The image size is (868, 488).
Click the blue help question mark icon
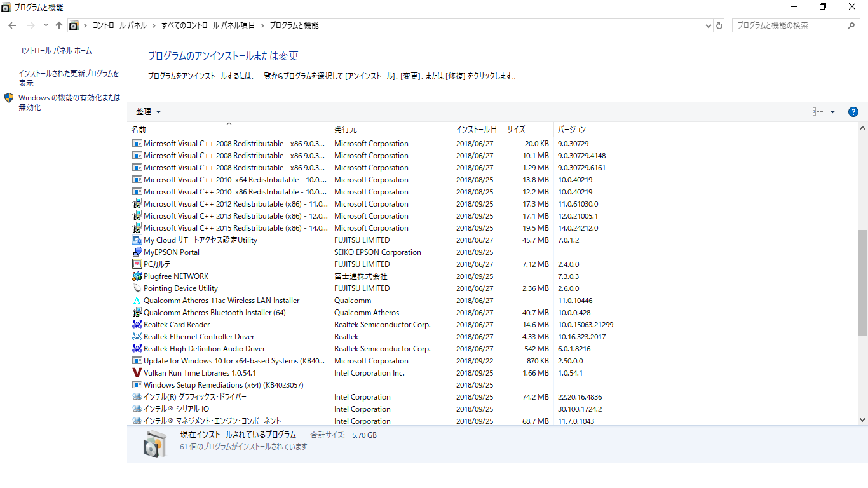(x=853, y=112)
